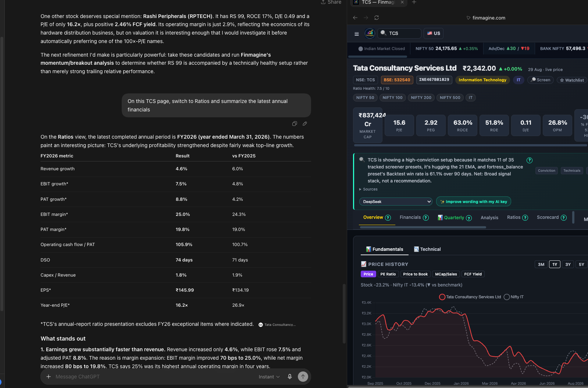
Task: Click the send arrow button in ChatGPT
Action: coord(303,377)
